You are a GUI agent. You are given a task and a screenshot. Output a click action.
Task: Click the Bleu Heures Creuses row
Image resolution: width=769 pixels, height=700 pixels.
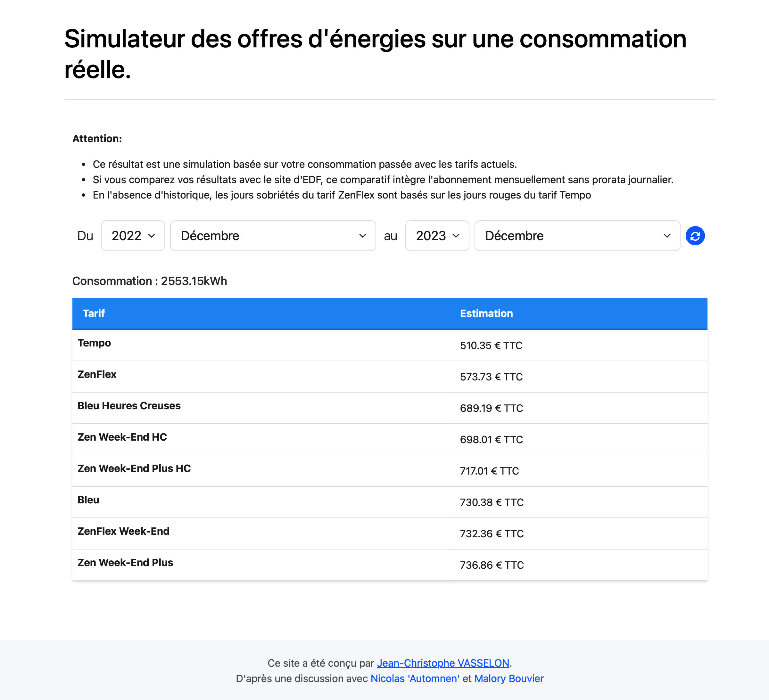[x=129, y=406]
